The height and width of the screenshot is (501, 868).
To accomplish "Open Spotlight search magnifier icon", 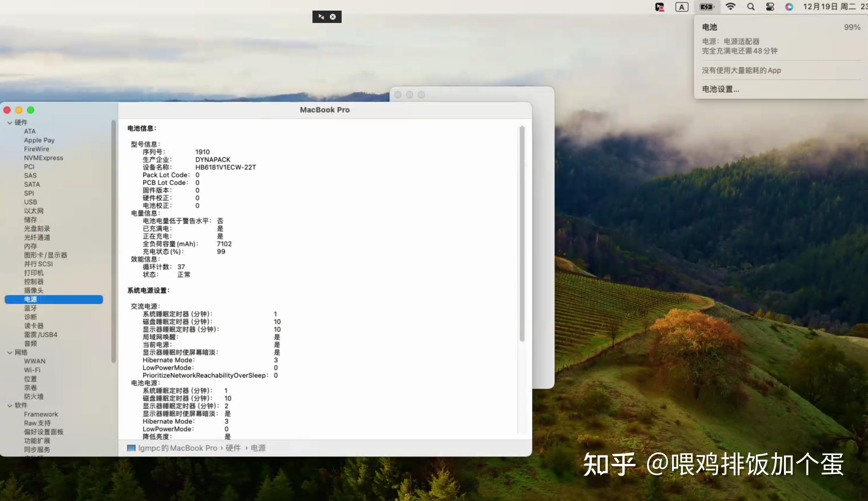I will click(751, 7).
